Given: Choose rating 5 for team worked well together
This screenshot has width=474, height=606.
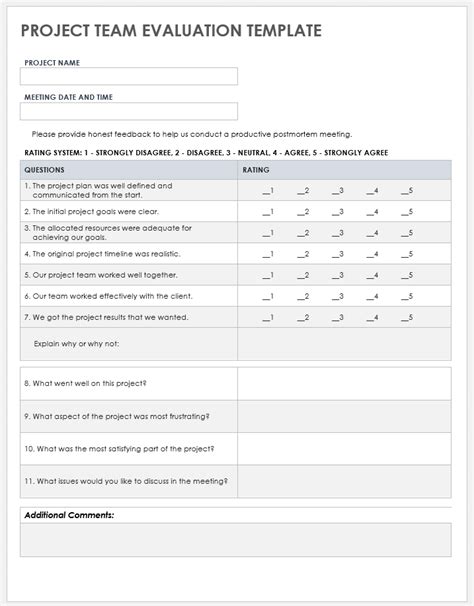Looking at the screenshot, I should click(x=407, y=275).
